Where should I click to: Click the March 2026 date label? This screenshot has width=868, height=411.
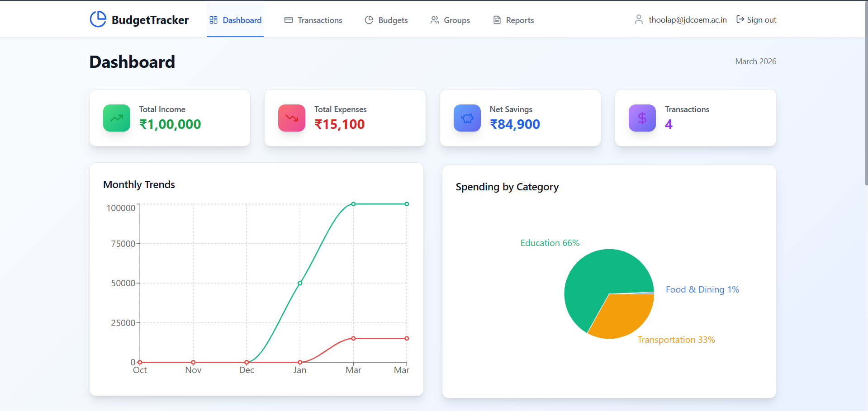tap(755, 61)
